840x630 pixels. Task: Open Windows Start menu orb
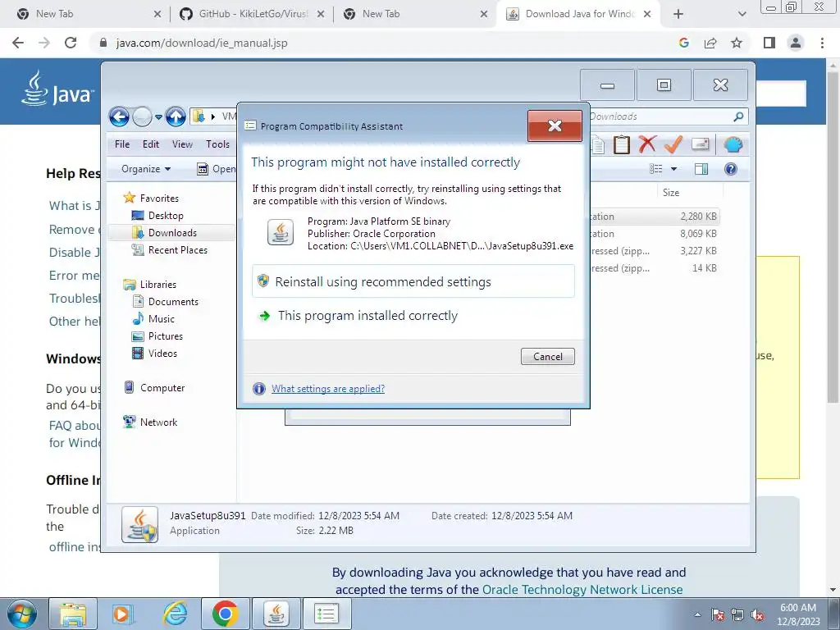(x=22, y=614)
